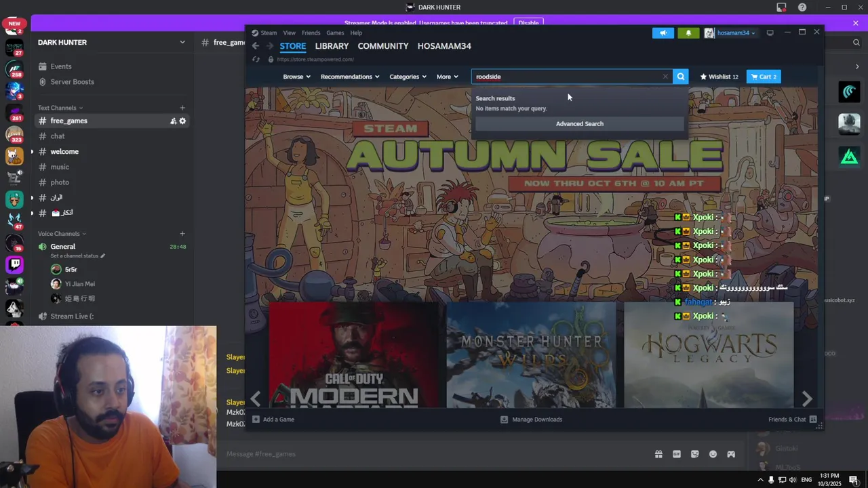Open the View menu in Steam

[289, 33]
